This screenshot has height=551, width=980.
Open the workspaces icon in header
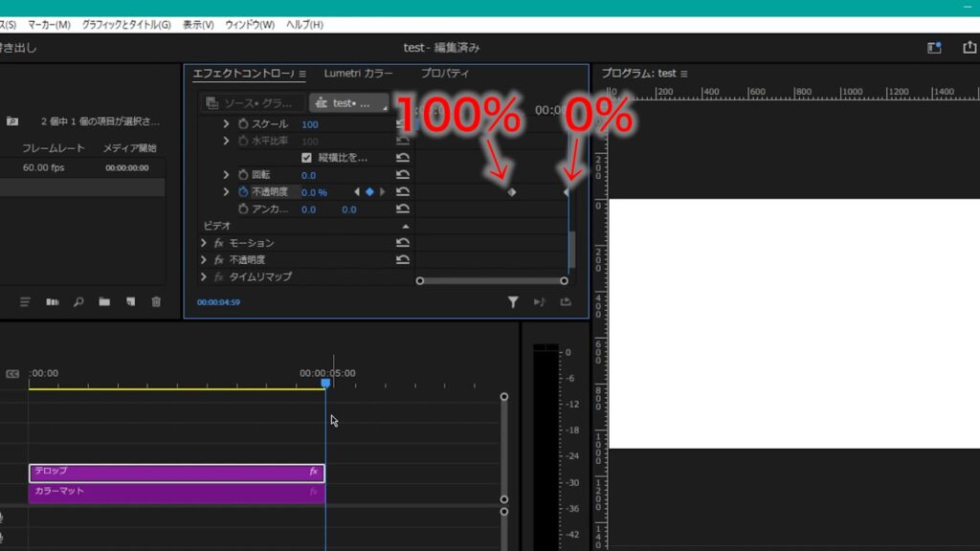(934, 48)
